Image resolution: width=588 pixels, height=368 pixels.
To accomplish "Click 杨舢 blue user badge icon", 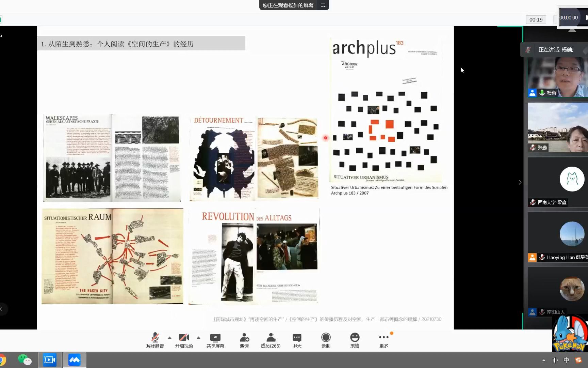I will pos(533,93).
